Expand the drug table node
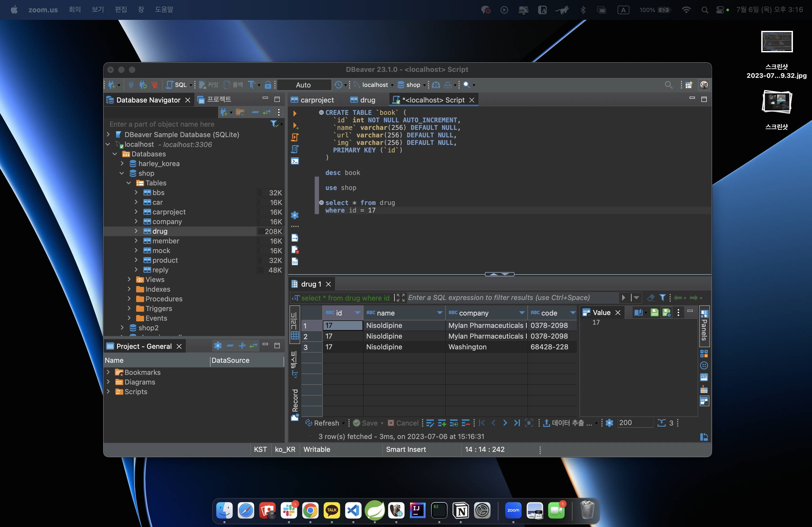This screenshot has width=812, height=527. 136,231
